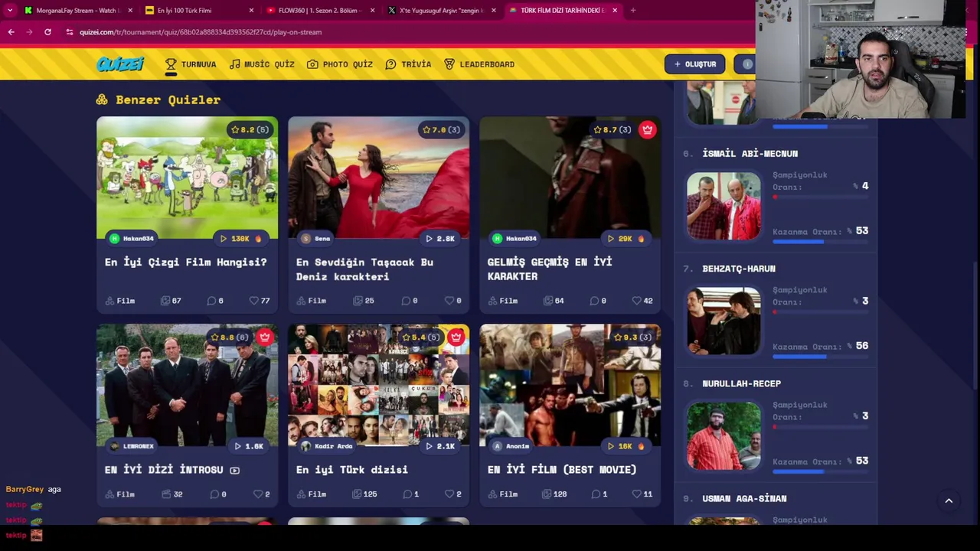Click the scroll-to-top arrow button
This screenshot has width=980, height=551.
coord(949,500)
